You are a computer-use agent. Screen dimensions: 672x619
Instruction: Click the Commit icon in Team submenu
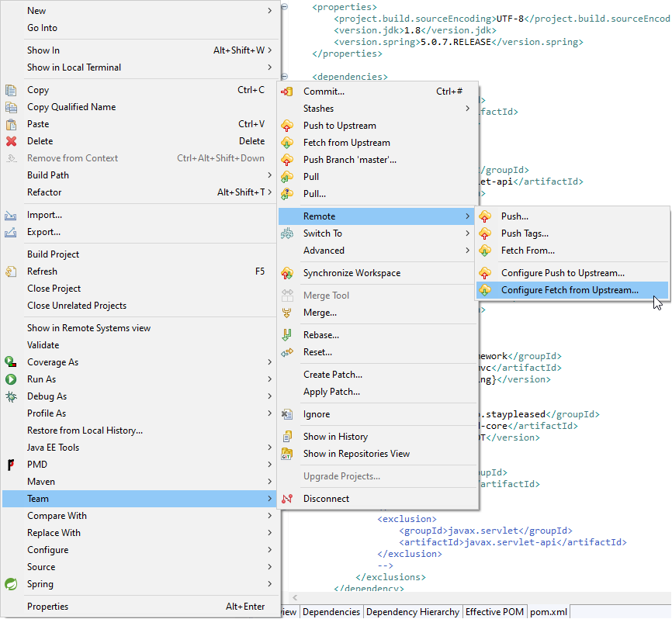pyautogui.click(x=288, y=91)
